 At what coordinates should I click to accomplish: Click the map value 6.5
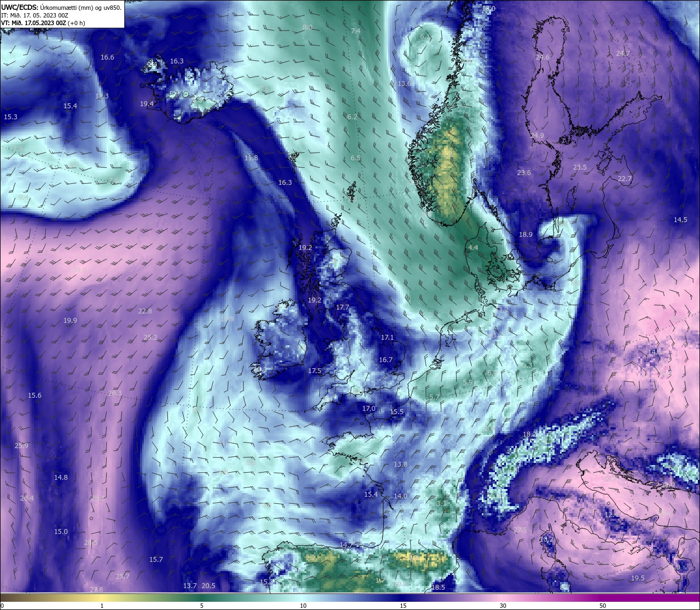(355, 158)
